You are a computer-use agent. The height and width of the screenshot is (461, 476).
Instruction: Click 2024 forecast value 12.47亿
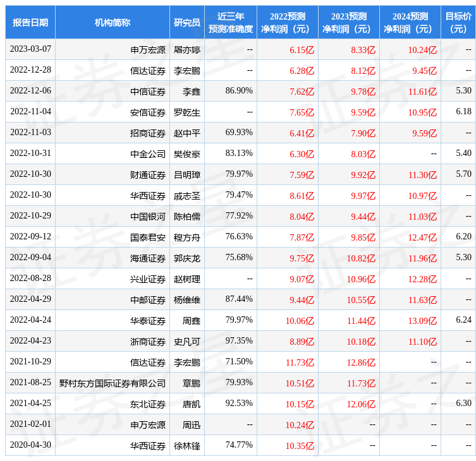point(422,237)
